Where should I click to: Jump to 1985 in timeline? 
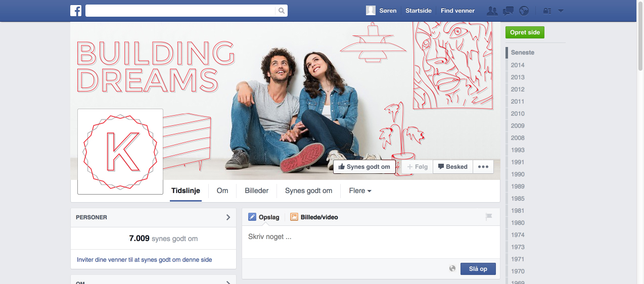point(518,199)
